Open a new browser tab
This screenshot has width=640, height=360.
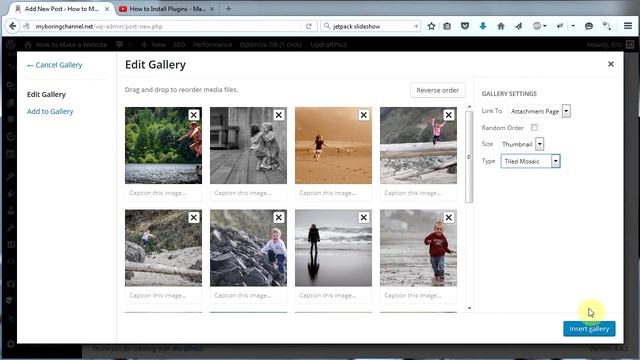point(228,9)
